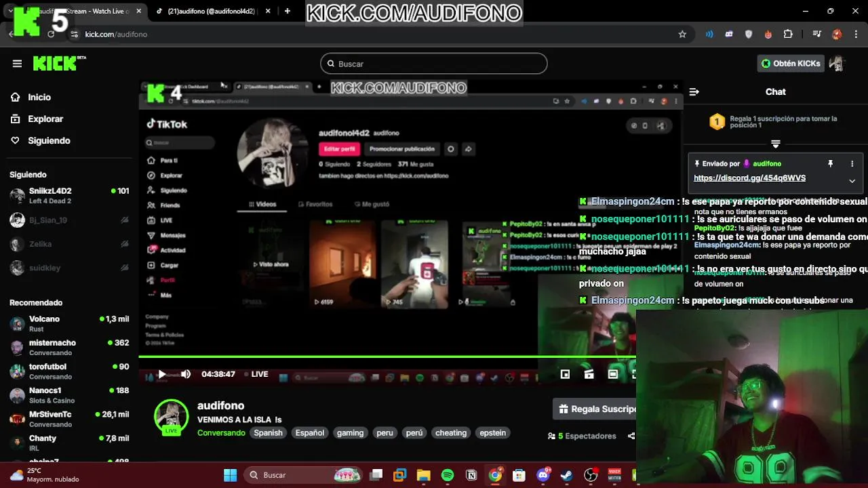The width and height of the screenshot is (868, 488).
Task: Open a new browser tab
Action: tap(288, 11)
